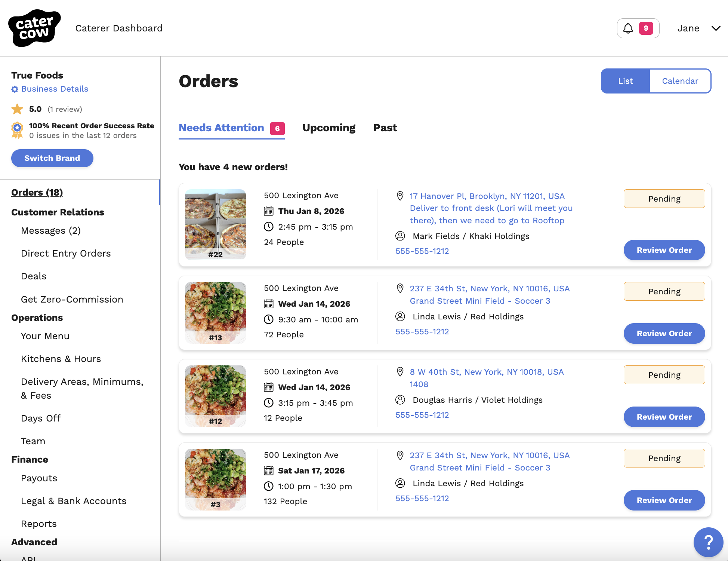
Task: Expand the Jane user menu chevron
Action: point(716,28)
